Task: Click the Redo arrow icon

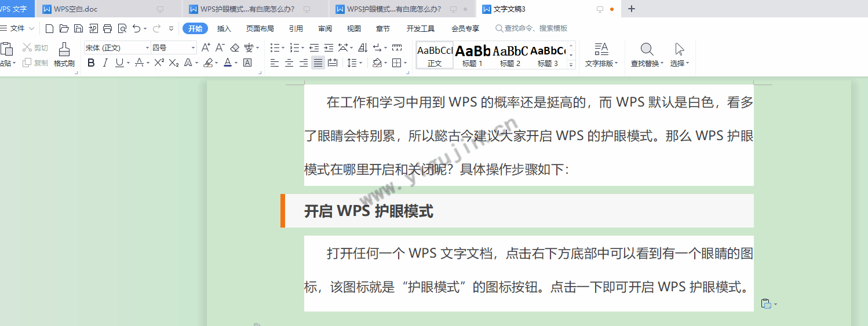Action: 156,28
